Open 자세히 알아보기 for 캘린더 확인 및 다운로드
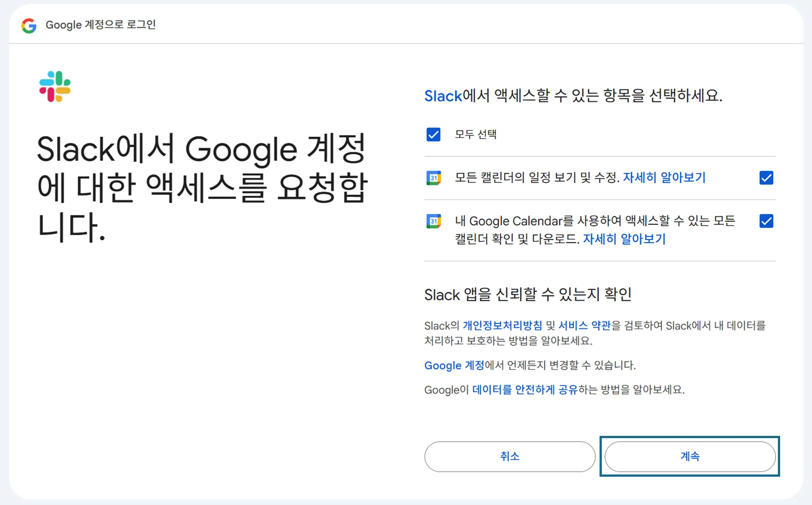The image size is (812, 505). [624, 239]
